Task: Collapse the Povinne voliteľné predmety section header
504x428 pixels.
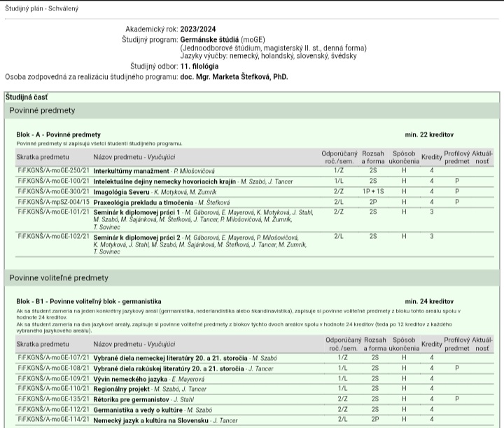Action: 59,278
